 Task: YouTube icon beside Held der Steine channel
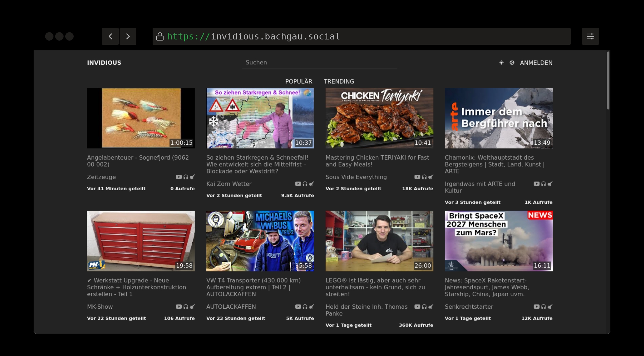[x=417, y=307]
